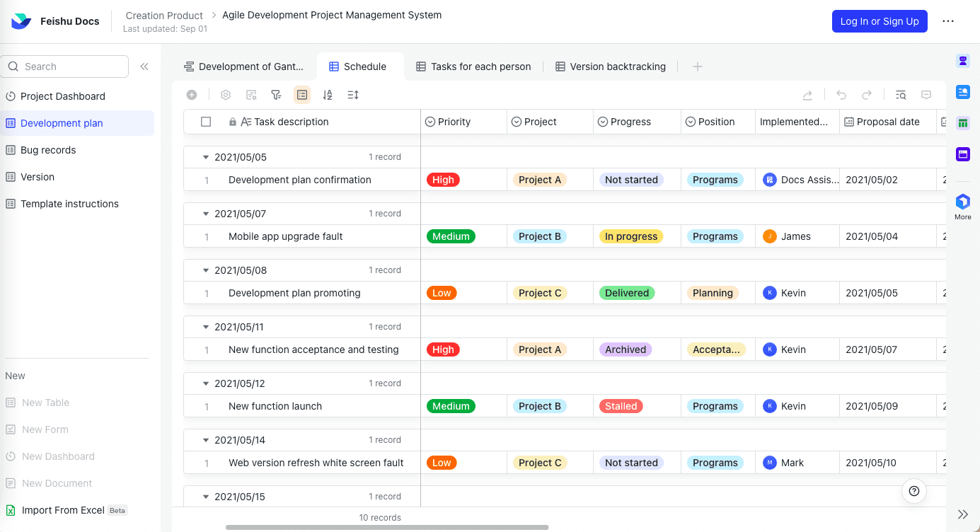
Task: Click the Stalled progress tag
Action: click(621, 406)
